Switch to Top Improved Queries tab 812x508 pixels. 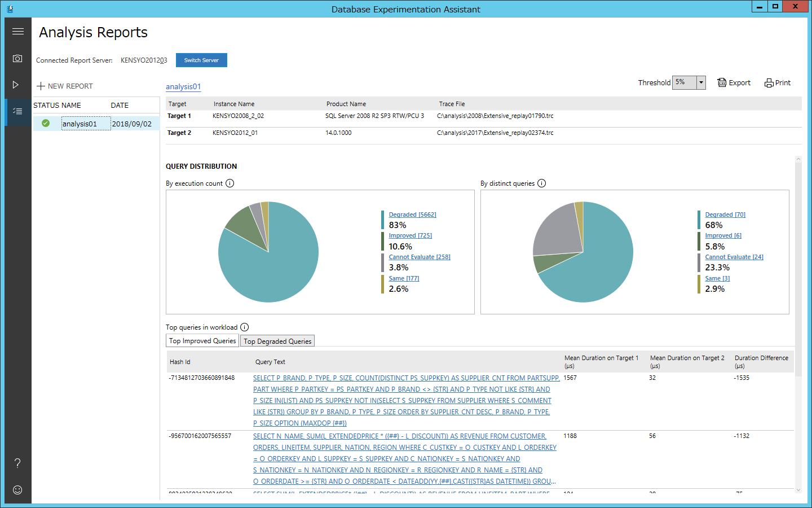[202, 341]
